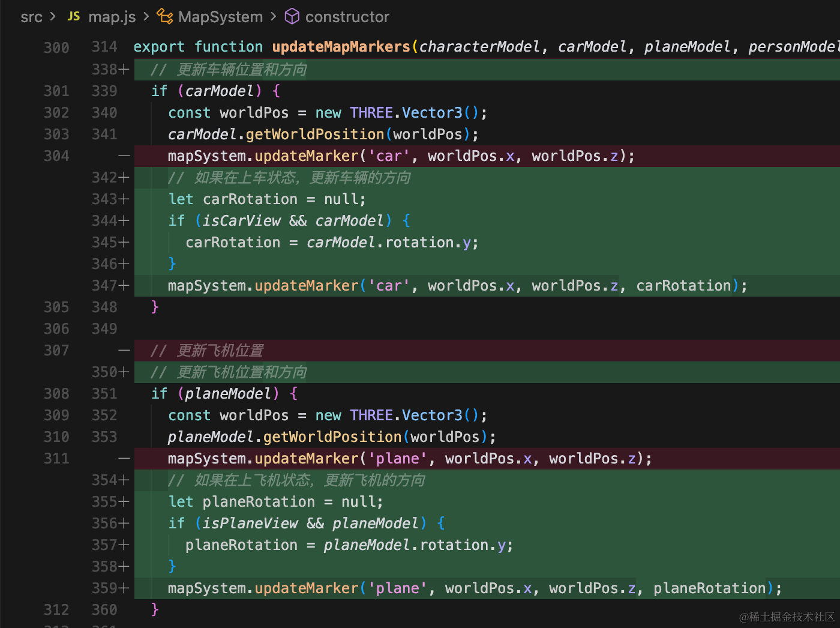The width and height of the screenshot is (840, 628).
Task: Click the comment 更新车辆位置和方向
Action: click(229, 70)
